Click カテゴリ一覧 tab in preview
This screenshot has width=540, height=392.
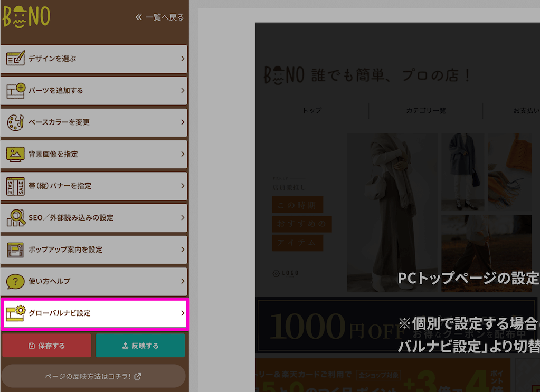425,111
